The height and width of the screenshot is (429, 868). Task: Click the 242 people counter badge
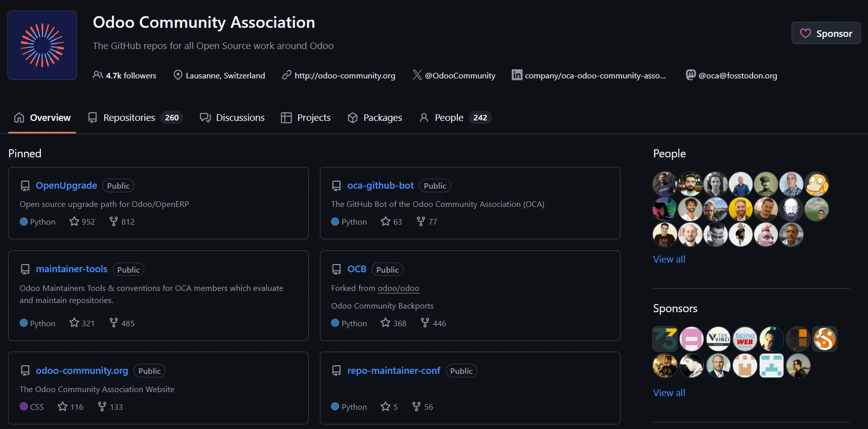480,117
